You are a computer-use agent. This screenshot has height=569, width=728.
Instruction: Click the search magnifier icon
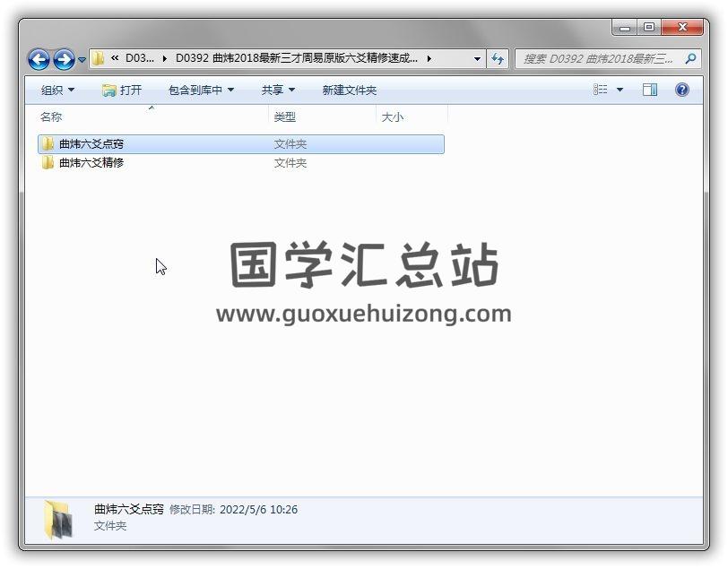click(691, 59)
